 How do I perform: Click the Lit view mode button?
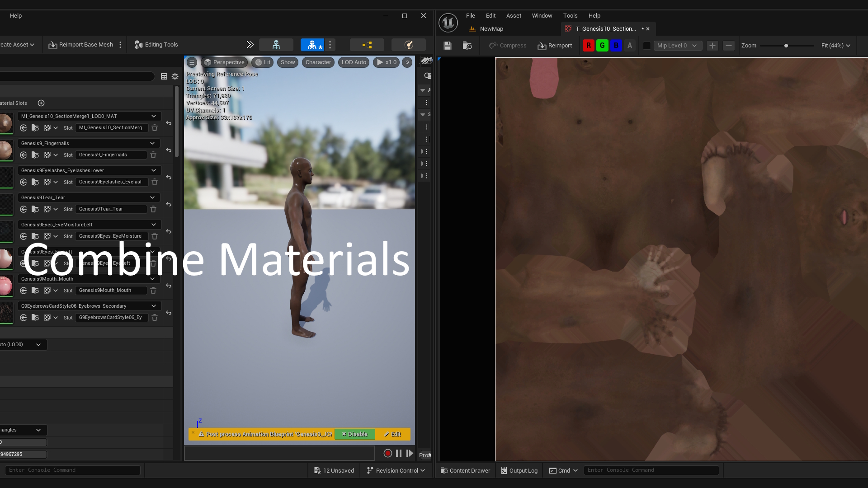[263, 62]
